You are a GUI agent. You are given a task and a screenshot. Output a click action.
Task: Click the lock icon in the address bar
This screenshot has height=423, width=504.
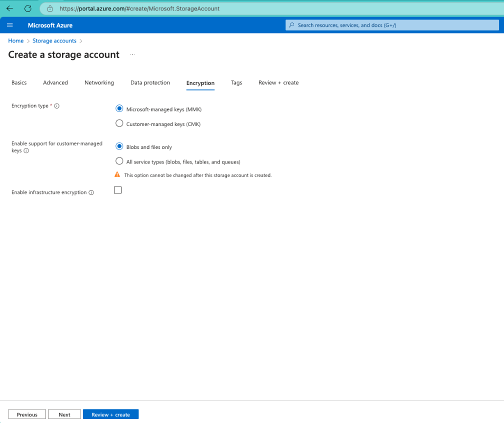tap(49, 8)
